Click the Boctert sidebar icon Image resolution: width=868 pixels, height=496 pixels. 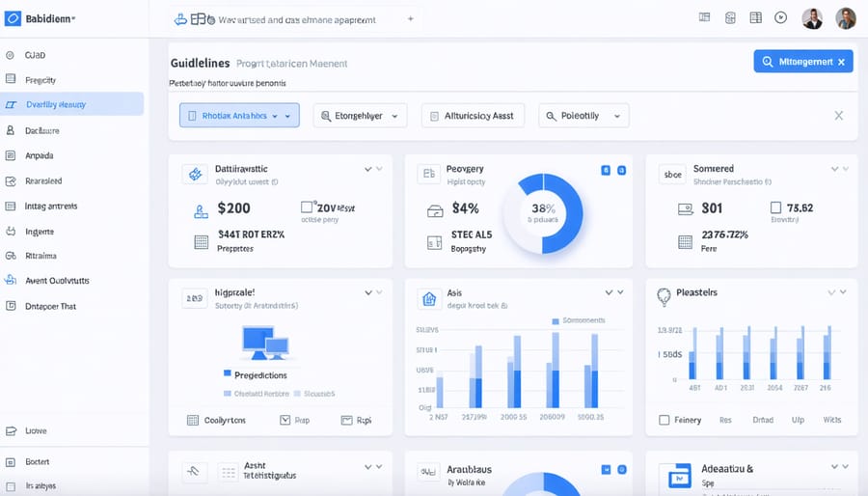[11, 461]
